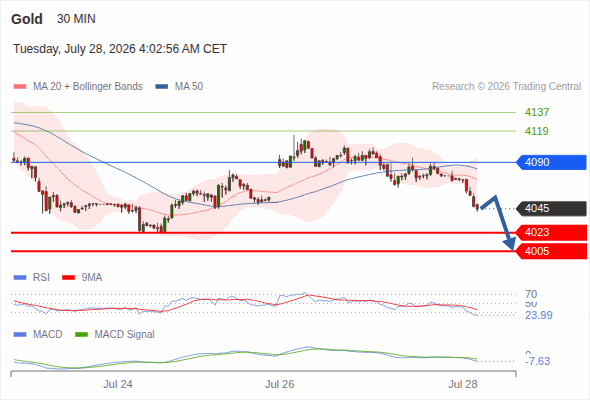Click the Jul 24 date axis label
This screenshot has height=400, width=590.
click(118, 384)
